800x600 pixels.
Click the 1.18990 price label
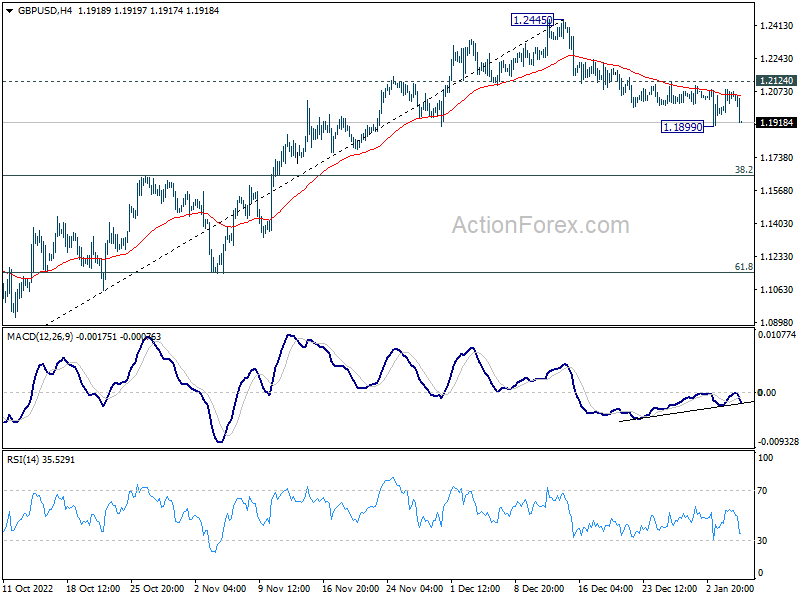683,127
